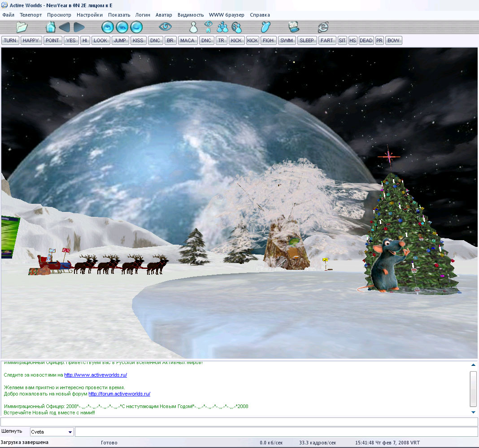Trigger the PR gesture button
This screenshot has height=448, width=479.
pyautogui.click(x=380, y=40)
